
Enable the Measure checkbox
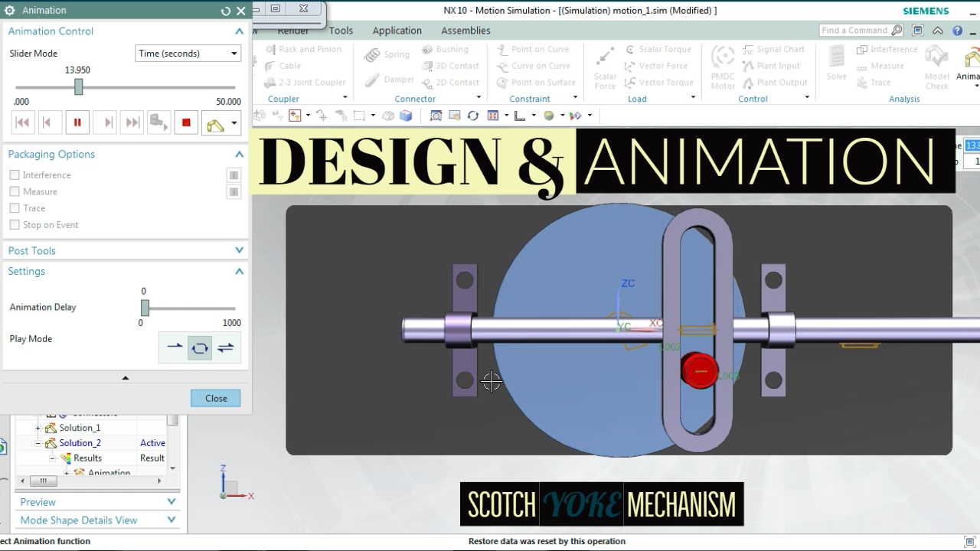15,191
